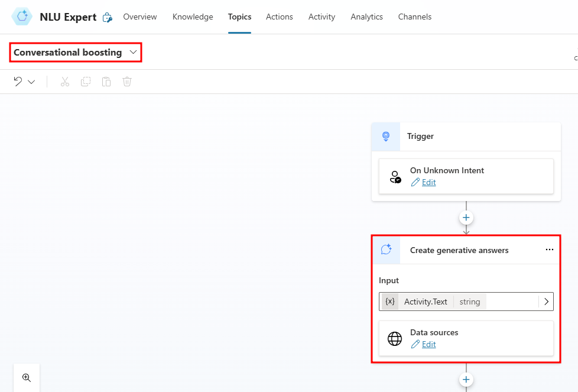The height and width of the screenshot is (392, 578).
Task: Open the Analytics tab
Action: tap(366, 17)
